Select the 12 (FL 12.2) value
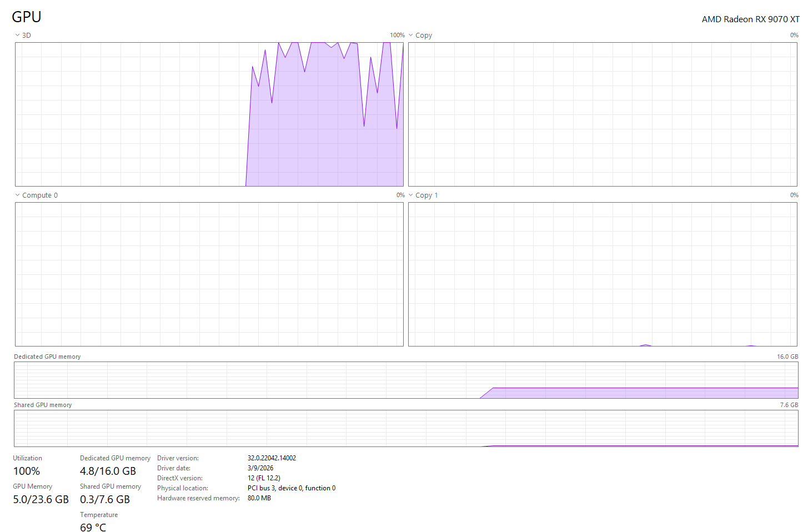This screenshot has width=808, height=532. 264,478
